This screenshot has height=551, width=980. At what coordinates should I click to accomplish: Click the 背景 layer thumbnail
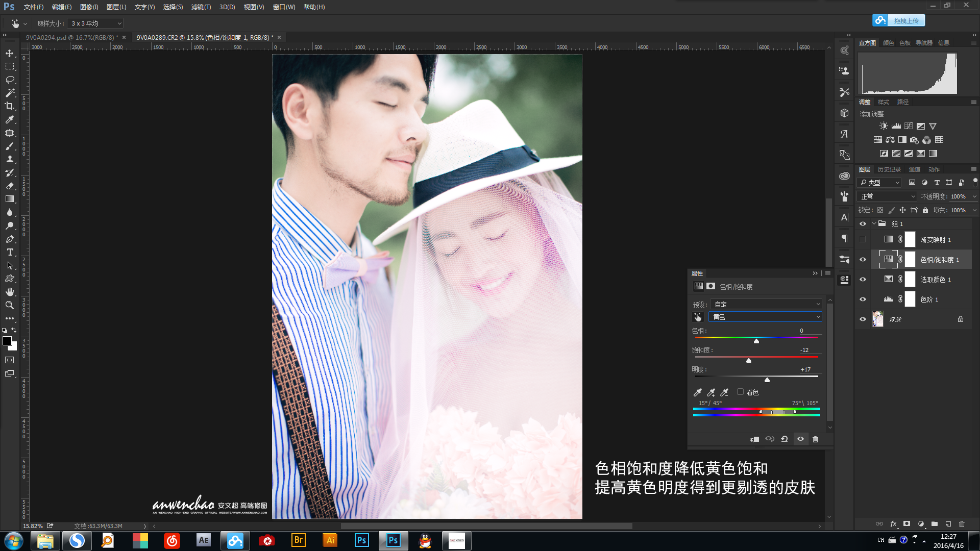pos(878,319)
